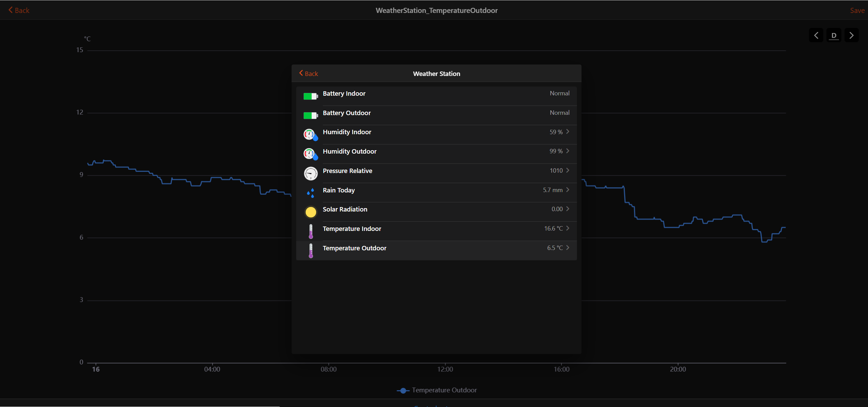Click the Temperature Indoor thermometer icon
The width and height of the screenshot is (868, 407).
pos(311,231)
